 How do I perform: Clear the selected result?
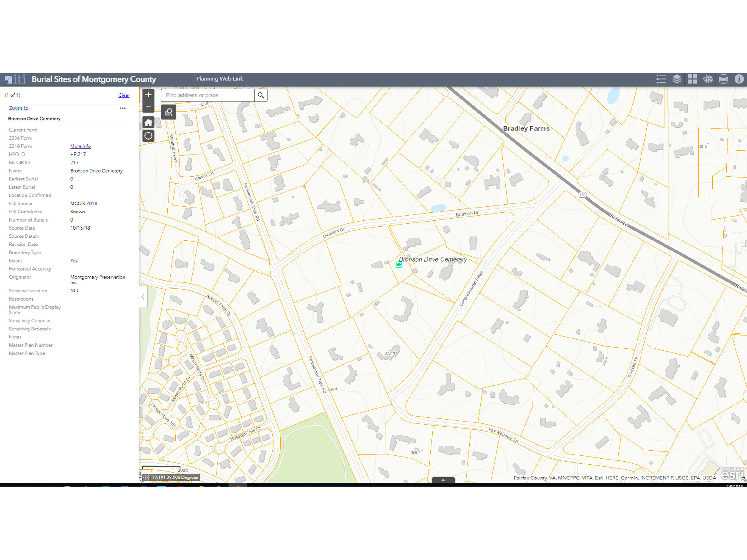(x=124, y=95)
